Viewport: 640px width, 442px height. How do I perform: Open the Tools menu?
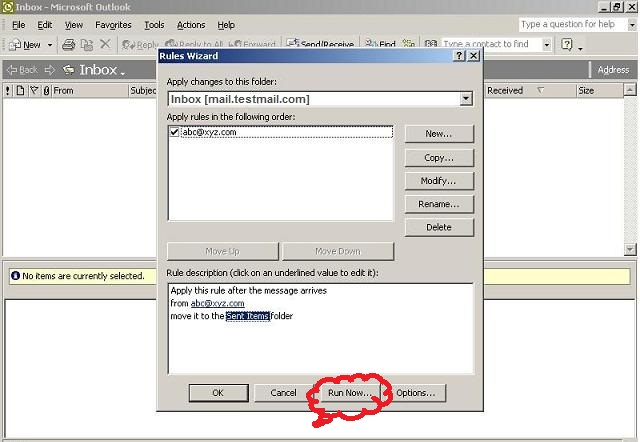pyautogui.click(x=154, y=25)
